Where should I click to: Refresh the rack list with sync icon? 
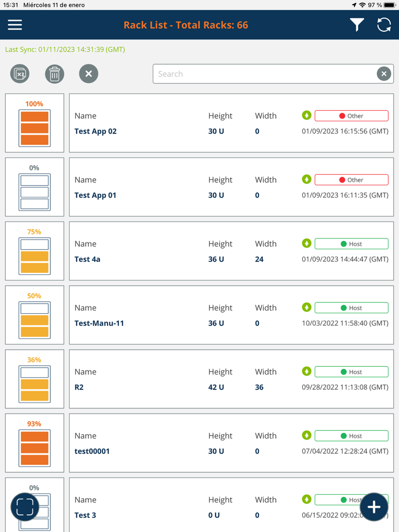(x=384, y=24)
